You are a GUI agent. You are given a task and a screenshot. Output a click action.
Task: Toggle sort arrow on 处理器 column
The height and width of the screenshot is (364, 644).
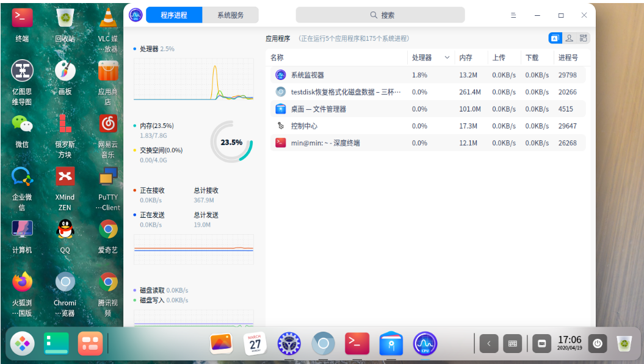[447, 58]
